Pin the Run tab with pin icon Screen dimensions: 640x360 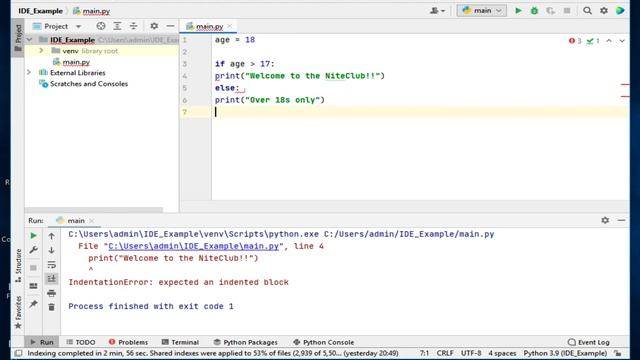33,304
